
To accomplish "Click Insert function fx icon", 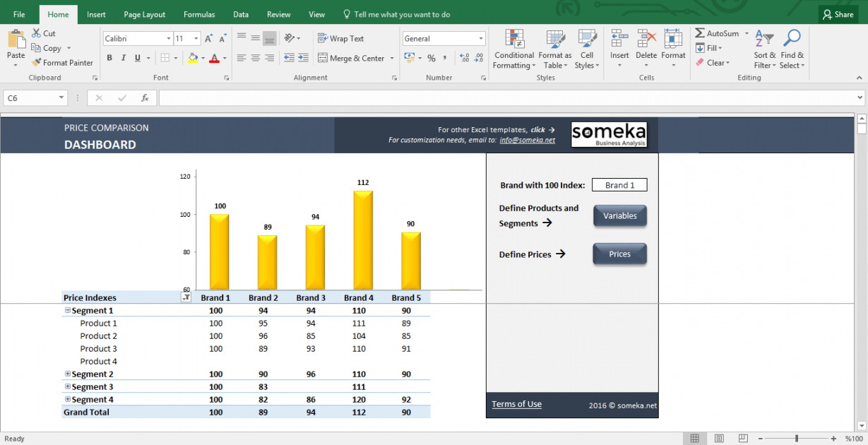I will click(x=145, y=98).
